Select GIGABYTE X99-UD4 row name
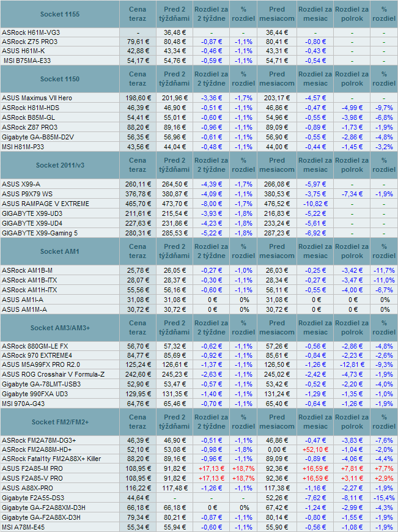The height and width of the screenshot is (532, 398). coord(32,224)
